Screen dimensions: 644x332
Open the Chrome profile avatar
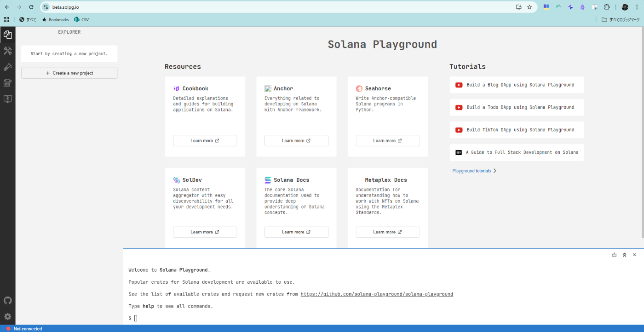tap(625, 7)
